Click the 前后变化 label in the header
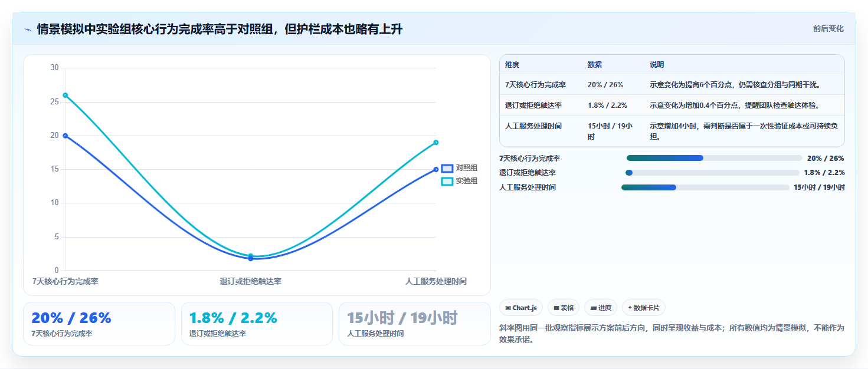The width and height of the screenshot is (868, 369). [x=828, y=28]
